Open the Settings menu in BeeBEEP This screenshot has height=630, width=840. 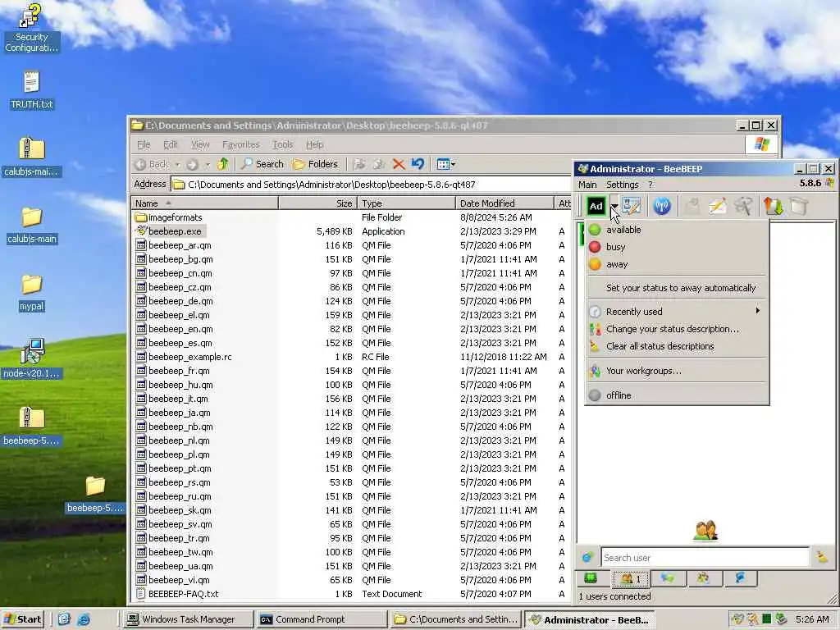pyautogui.click(x=622, y=185)
